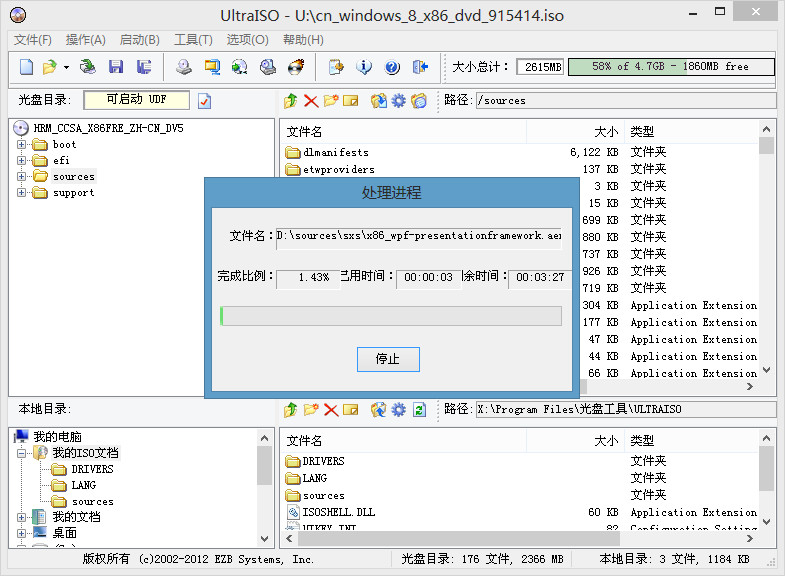Click last folder icon in disc directory toolbar
This screenshot has height=576, width=785.
click(x=419, y=101)
